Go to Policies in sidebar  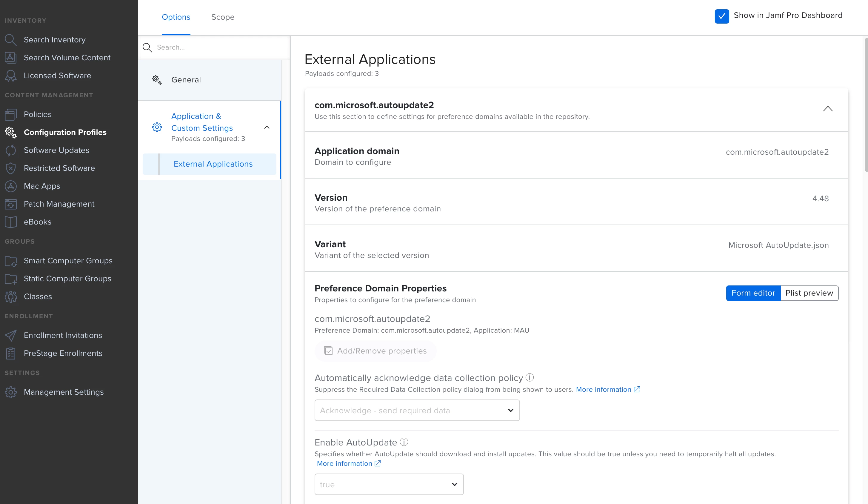pos(38,114)
